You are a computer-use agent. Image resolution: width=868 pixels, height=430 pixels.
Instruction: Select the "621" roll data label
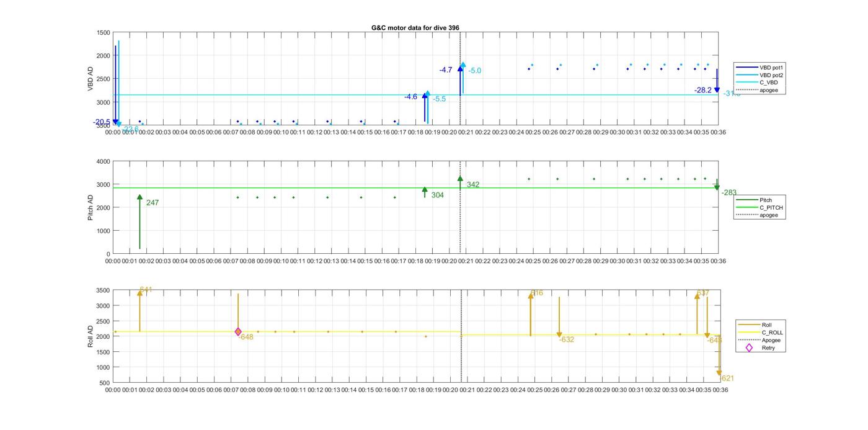point(728,378)
